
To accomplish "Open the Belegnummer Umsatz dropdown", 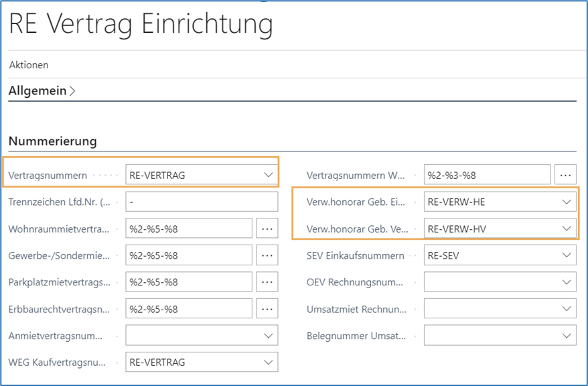I will (565, 335).
